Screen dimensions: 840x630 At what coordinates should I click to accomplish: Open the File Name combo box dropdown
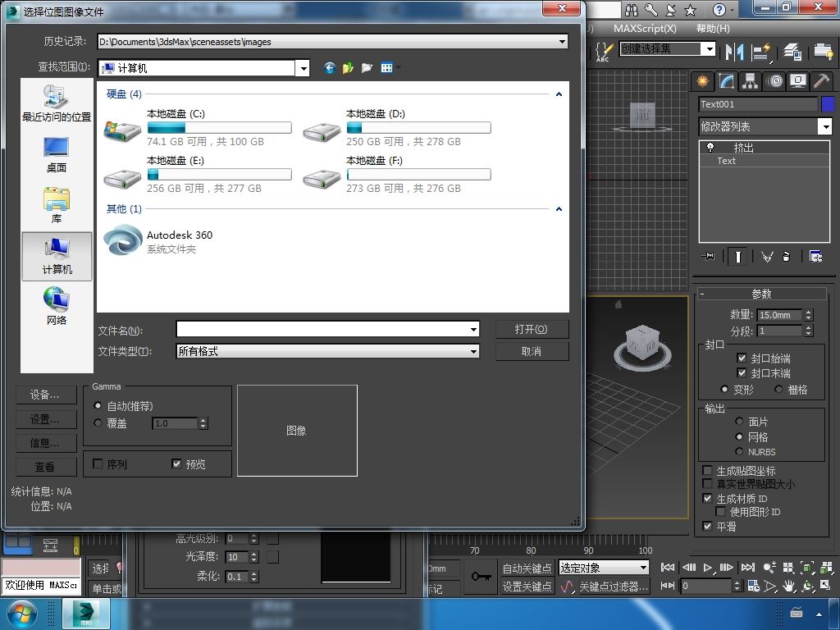pos(473,330)
